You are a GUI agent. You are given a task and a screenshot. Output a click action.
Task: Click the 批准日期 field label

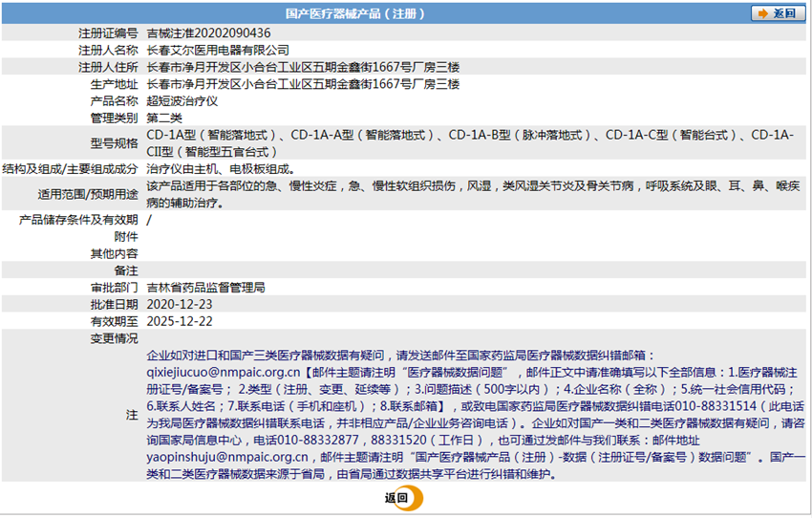(x=114, y=305)
